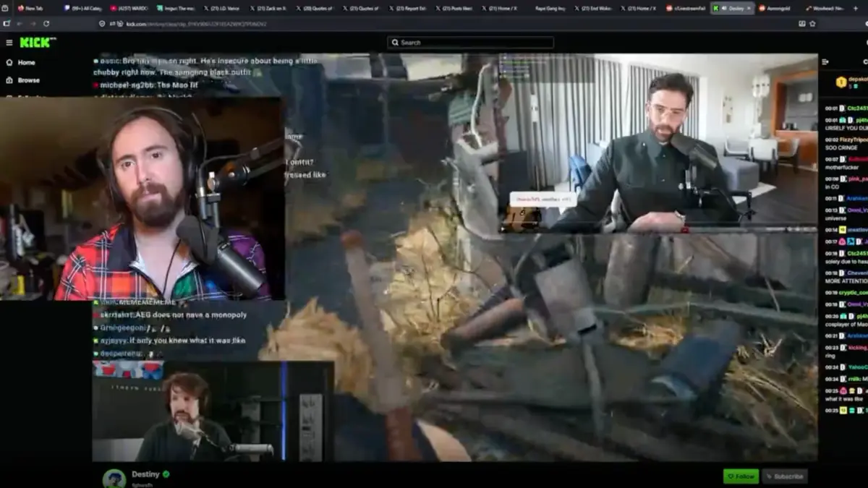Image resolution: width=868 pixels, height=488 pixels.
Task: Click chat username FizzyTripoc
Action: point(854,140)
